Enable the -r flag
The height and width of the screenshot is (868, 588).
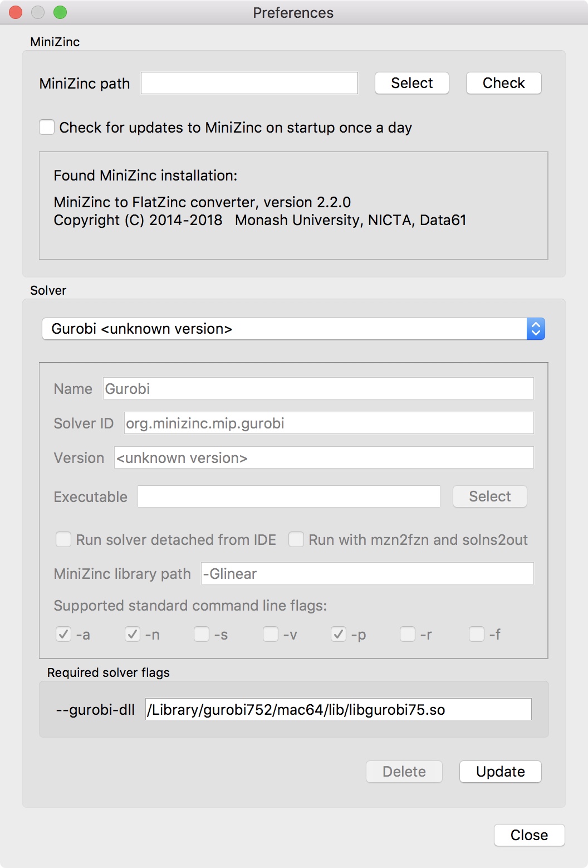pos(406,634)
